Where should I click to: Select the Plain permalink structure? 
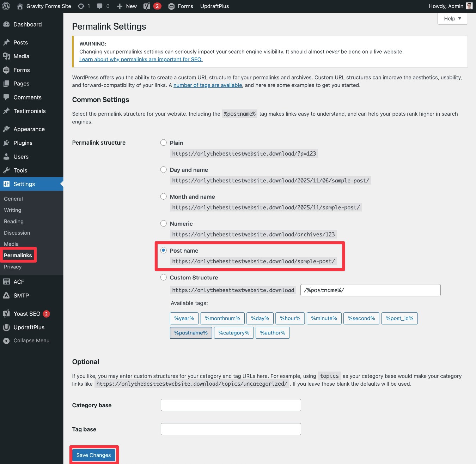point(164,143)
